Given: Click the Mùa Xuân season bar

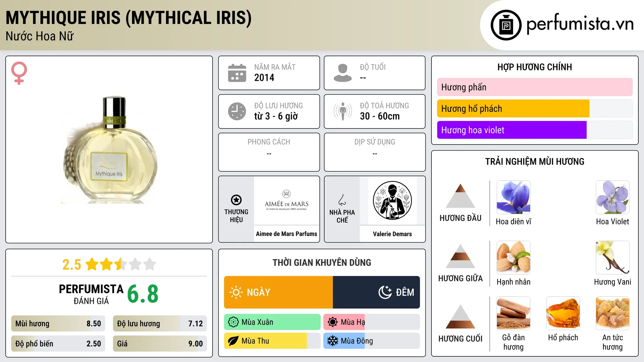Looking at the screenshot, I should pos(272,322).
